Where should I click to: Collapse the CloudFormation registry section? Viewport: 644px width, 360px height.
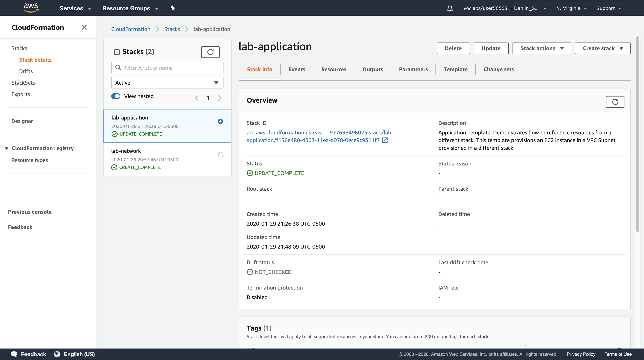click(7, 148)
